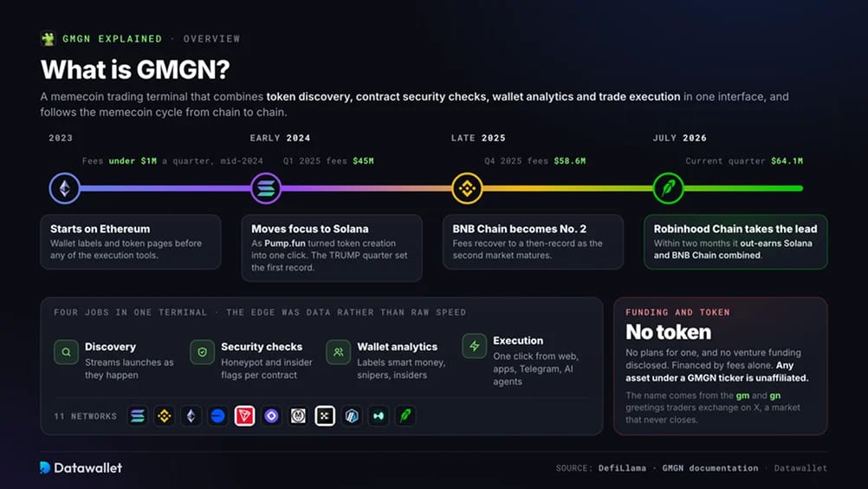Click the 'under $1M' fee figure
Viewport: 868px width, 489px height.
133,161
